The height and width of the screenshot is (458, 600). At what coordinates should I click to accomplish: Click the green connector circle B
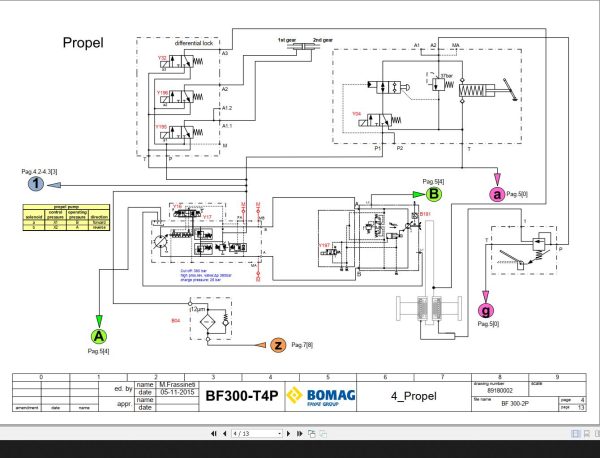pos(434,194)
